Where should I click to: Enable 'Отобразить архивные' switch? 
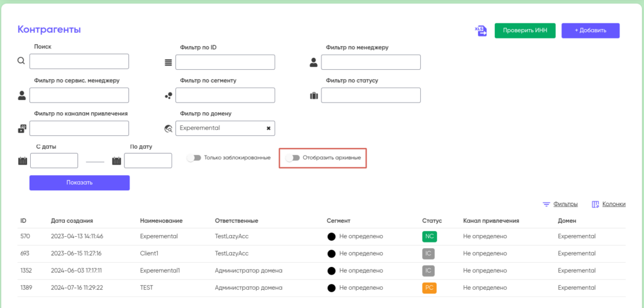tap(292, 157)
